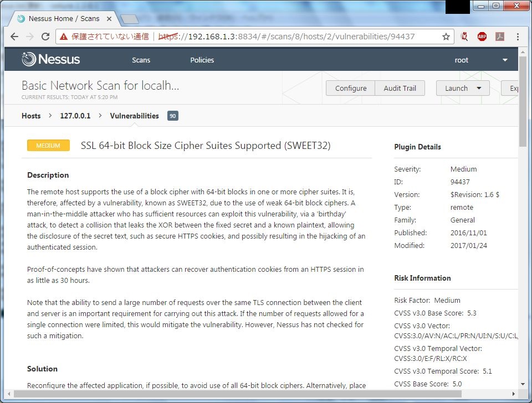Select the Vulnerabilities breadcrumb tab
The width and height of the screenshot is (532, 403).
click(x=134, y=116)
